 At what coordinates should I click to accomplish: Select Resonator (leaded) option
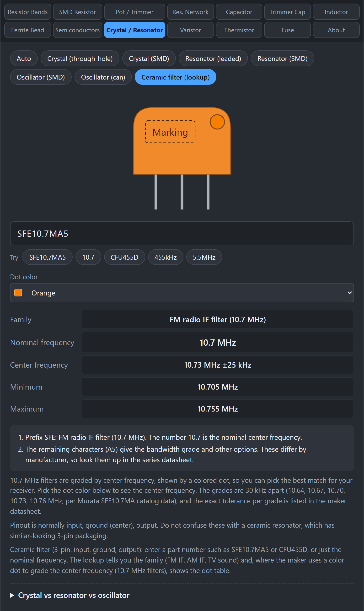coord(213,58)
